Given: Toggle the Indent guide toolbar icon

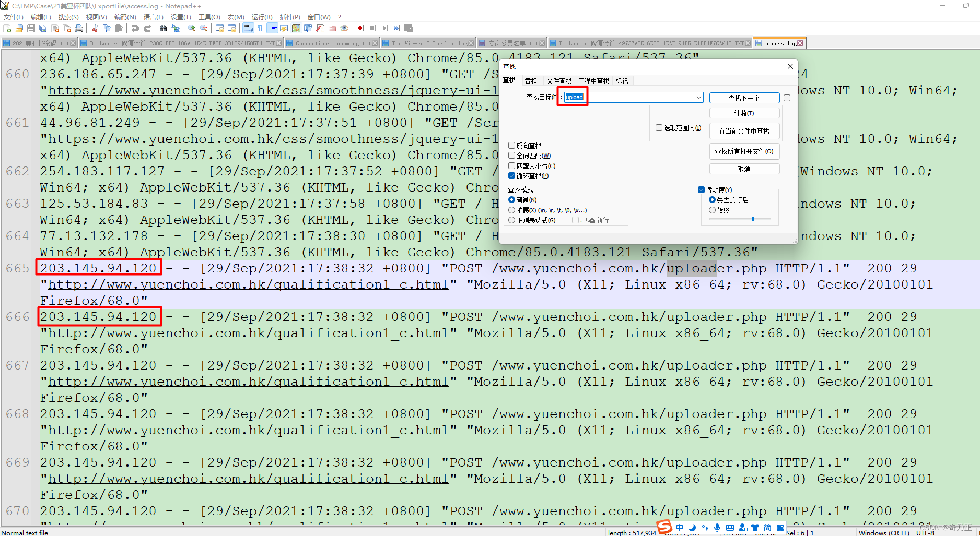Looking at the screenshot, I should click(x=272, y=28).
